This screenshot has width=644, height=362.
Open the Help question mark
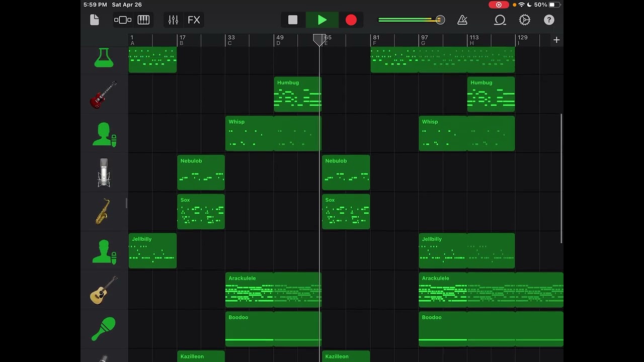549,20
